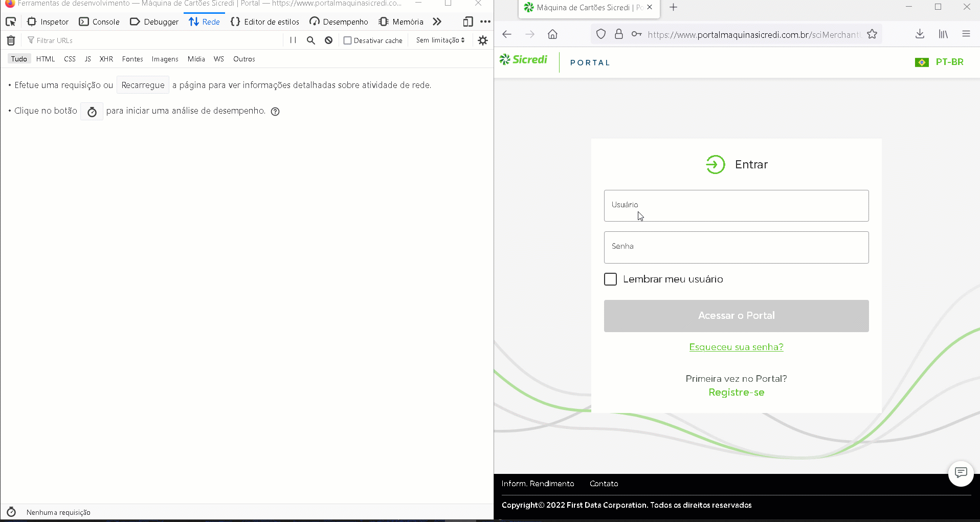This screenshot has width=980, height=522.
Task: Click the Usuário input field
Action: coord(736,206)
